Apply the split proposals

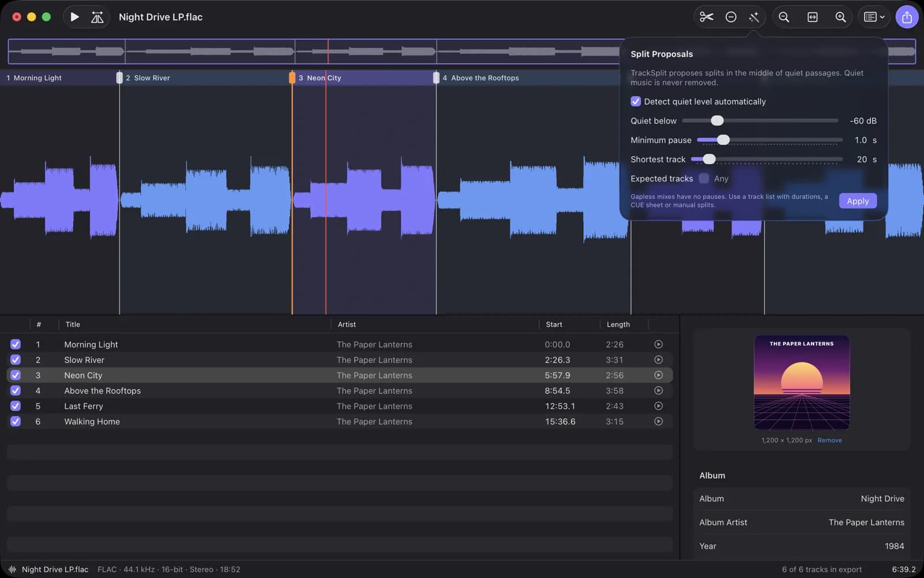pos(858,201)
